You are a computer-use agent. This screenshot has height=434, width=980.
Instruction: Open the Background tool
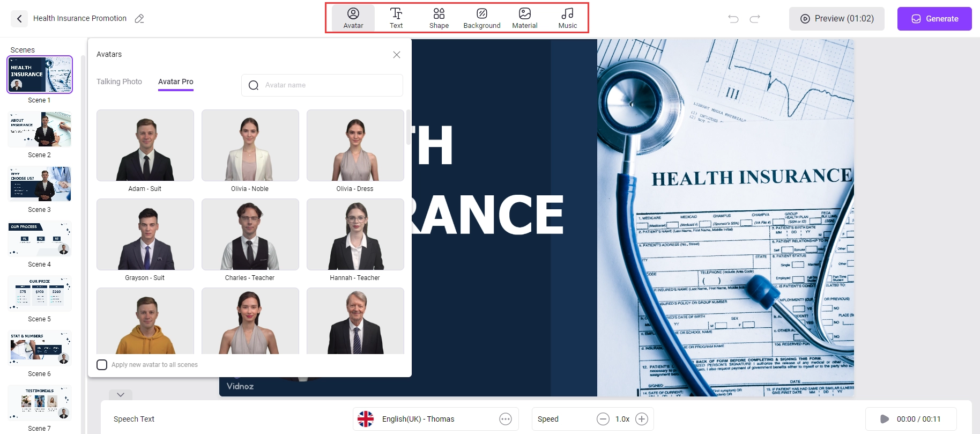pos(481,18)
